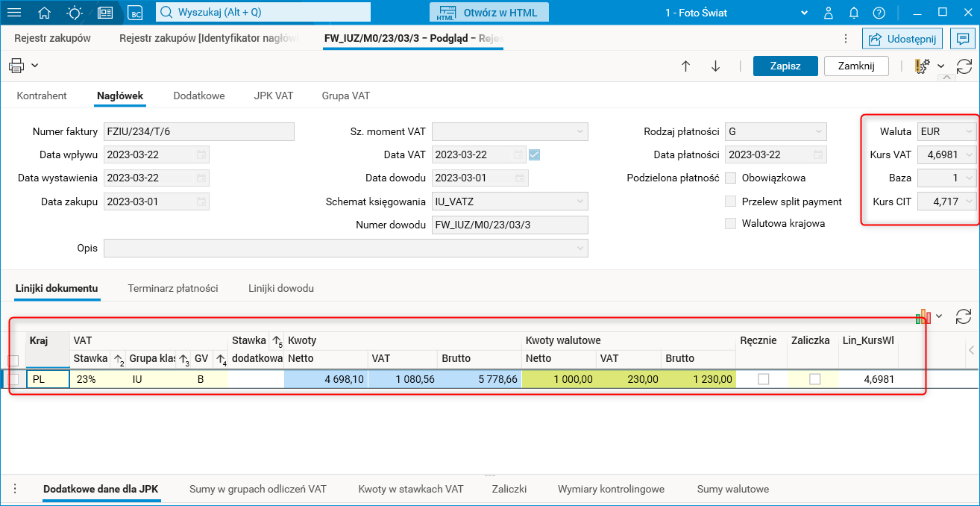This screenshot has width=980, height=506.
Task: Open the chat comments icon
Action: pos(964,38)
